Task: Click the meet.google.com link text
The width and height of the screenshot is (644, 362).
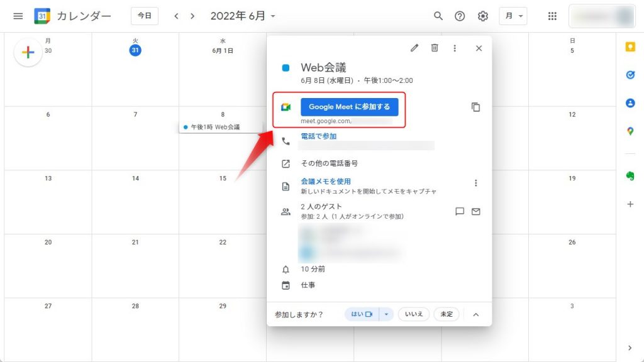Action: pos(326,121)
